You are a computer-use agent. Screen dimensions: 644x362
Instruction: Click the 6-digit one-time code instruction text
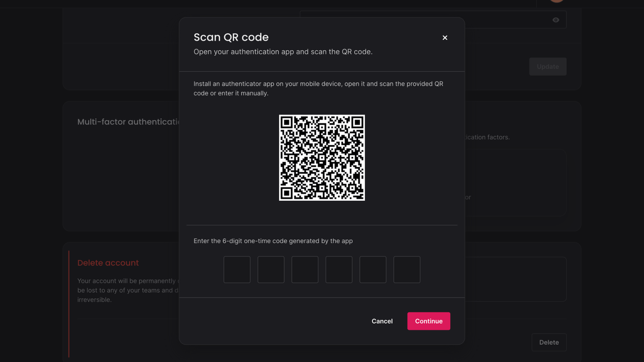click(x=273, y=241)
